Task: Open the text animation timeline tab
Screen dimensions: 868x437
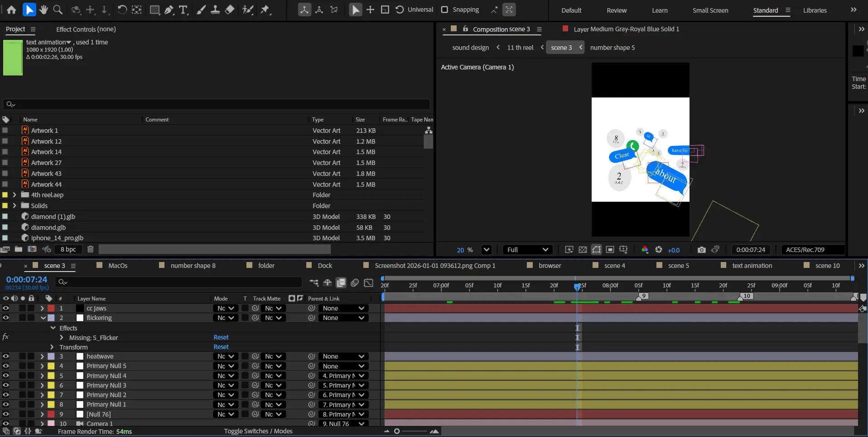Action: point(752,266)
